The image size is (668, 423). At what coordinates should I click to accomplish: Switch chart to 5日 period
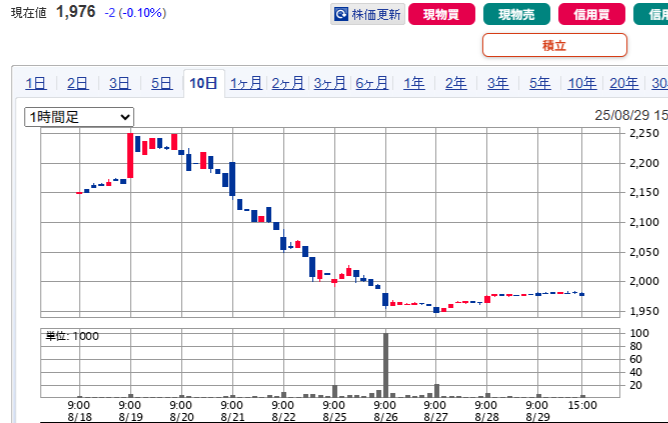tap(161, 83)
